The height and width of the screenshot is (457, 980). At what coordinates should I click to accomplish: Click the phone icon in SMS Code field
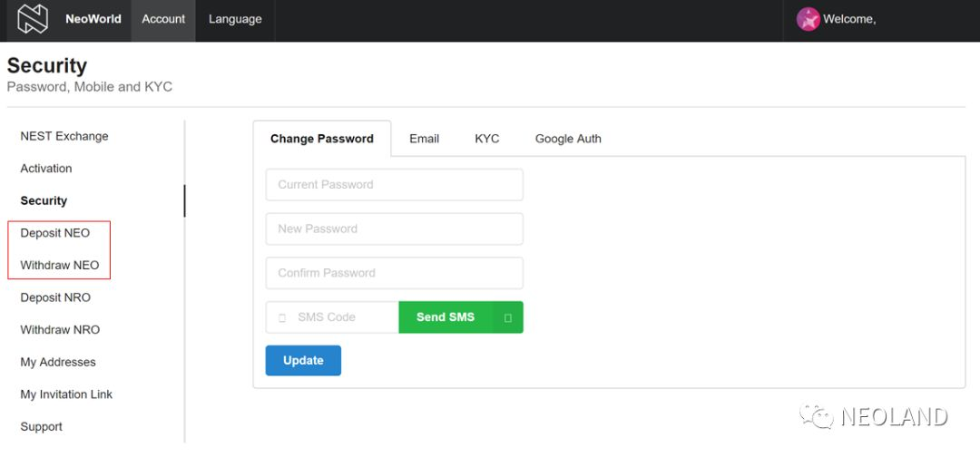coord(282,317)
